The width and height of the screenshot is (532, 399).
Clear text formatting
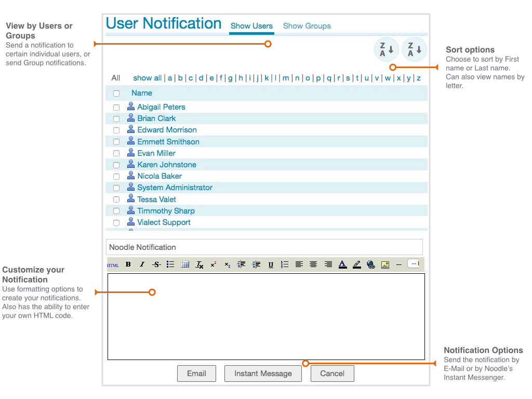[199, 264]
